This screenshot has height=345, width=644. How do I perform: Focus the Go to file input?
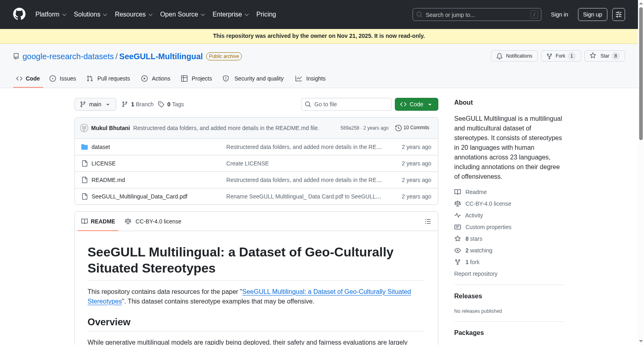click(x=346, y=104)
